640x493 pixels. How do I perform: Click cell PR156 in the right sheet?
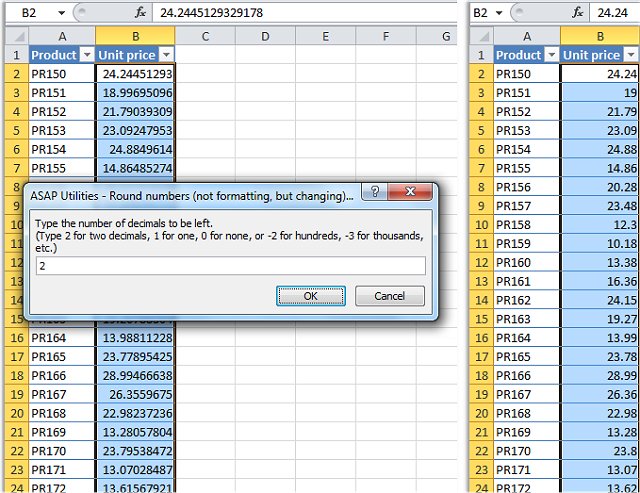point(527,187)
